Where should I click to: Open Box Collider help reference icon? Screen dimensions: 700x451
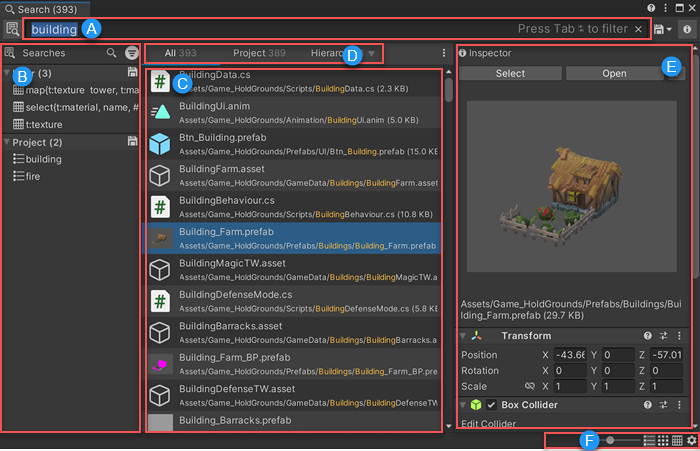click(648, 405)
